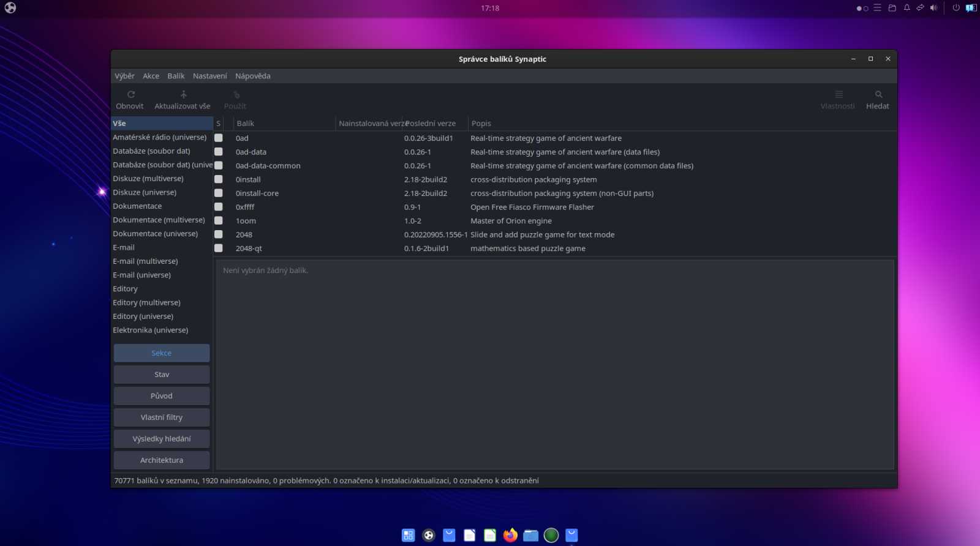The width and height of the screenshot is (980, 546).
Task: Select Amatérské rádio (universe) section
Action: 162,137
